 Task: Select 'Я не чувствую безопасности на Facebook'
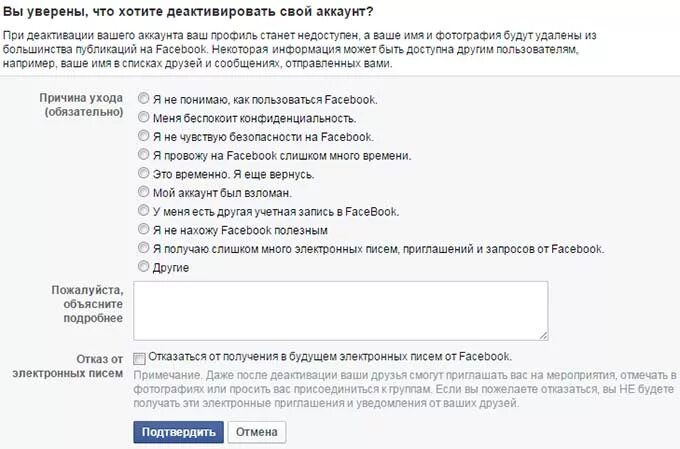pos(143,136)
